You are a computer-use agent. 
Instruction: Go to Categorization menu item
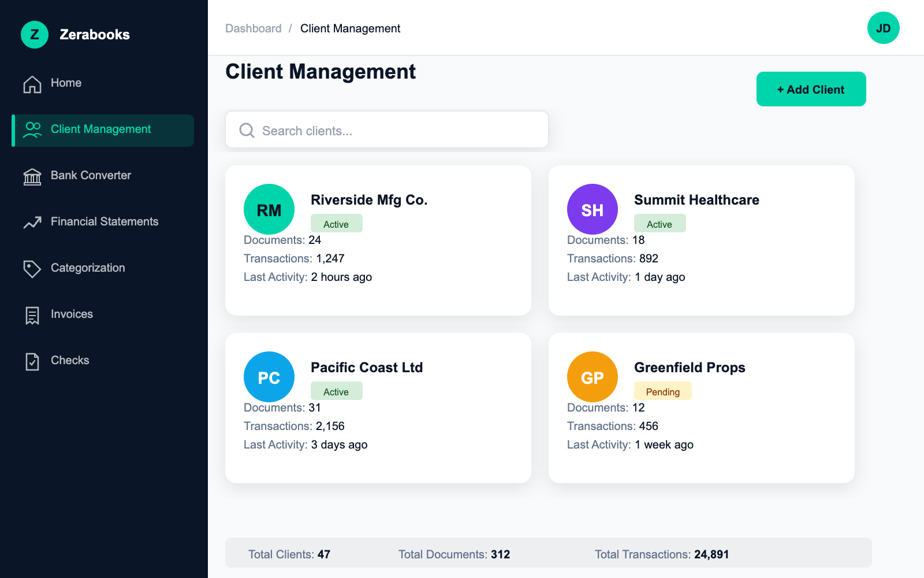88,268
